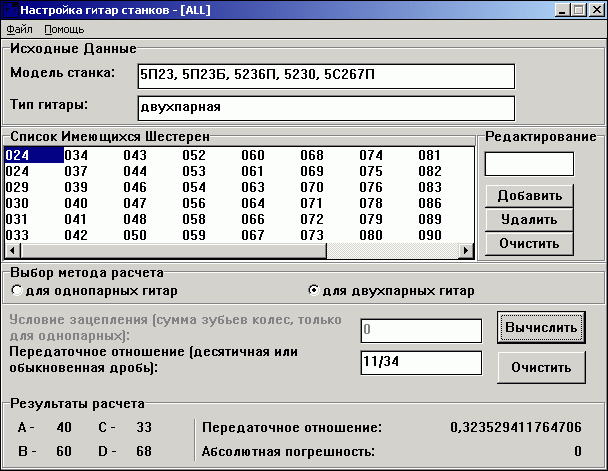This screenshot has width=608, height=471.
Task: Select gear 031 in the list
Action: pos(16,219)
